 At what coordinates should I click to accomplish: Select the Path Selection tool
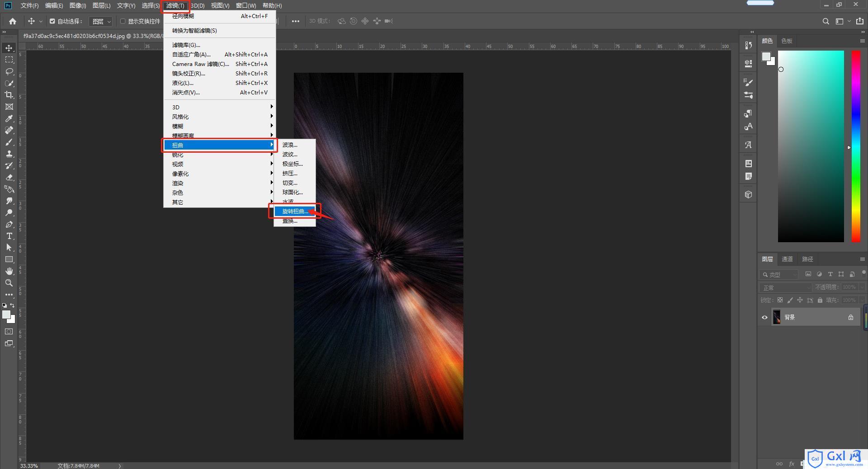pos(9,248)
